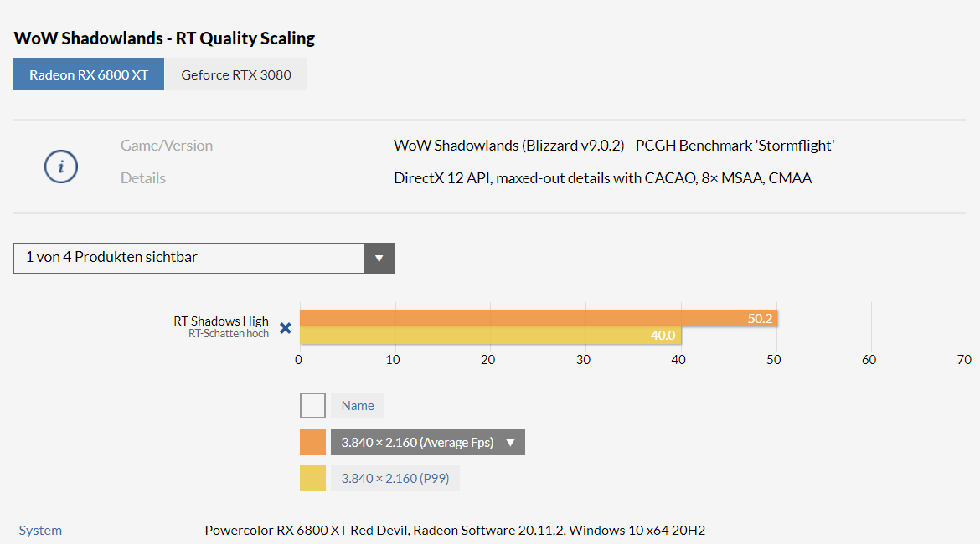This screenshot has width=980, height=544.
Task: Switch to the Geforce RTX 3080 tab
Action: pos(236,74)
